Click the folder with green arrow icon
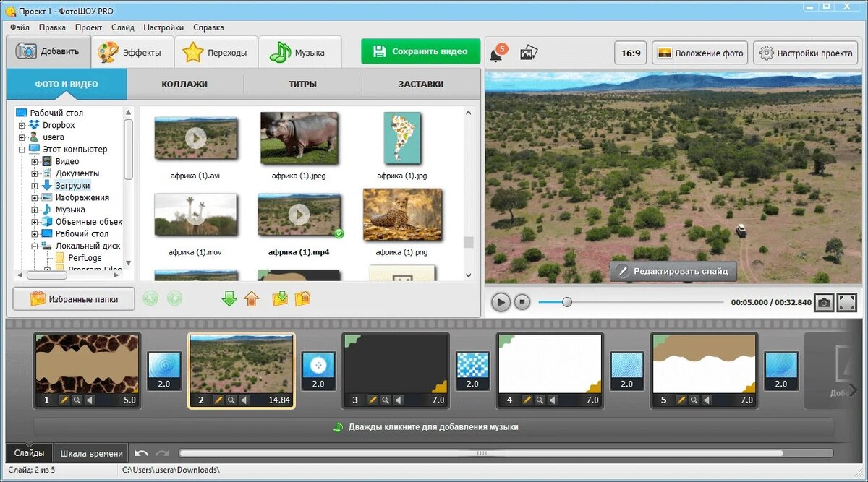868x482 pixels. click(280, 298)
